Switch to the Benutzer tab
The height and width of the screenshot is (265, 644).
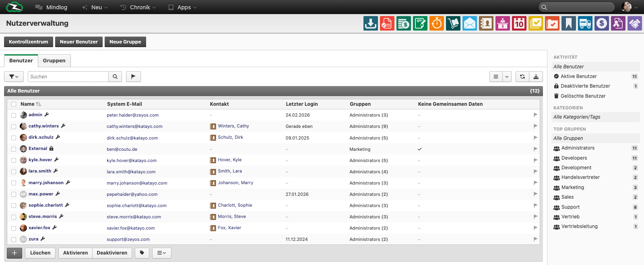21,61
